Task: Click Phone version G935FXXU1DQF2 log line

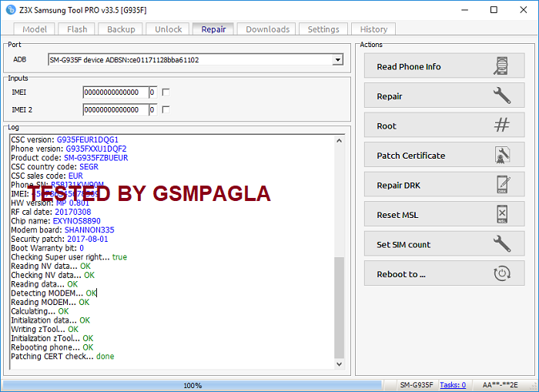Action: [69, 149]
